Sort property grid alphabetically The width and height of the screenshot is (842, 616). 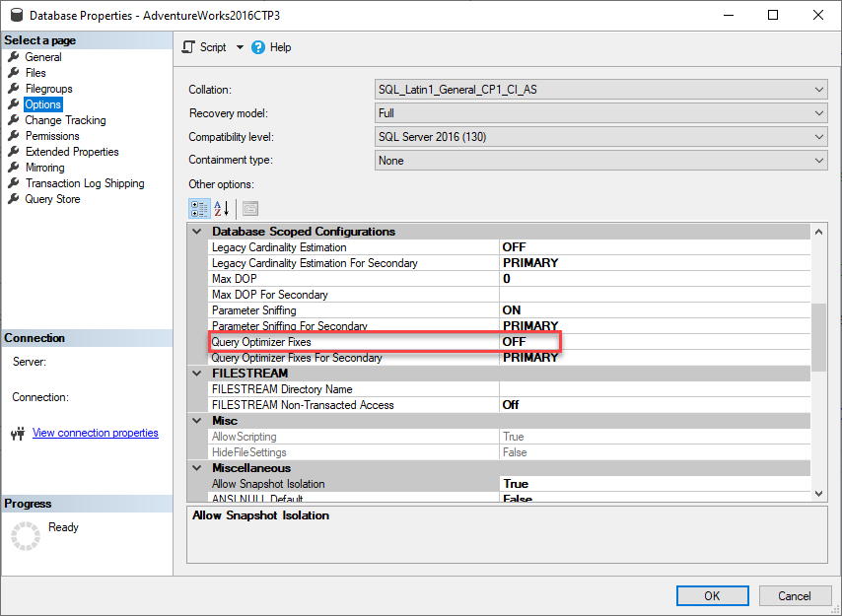221,208
